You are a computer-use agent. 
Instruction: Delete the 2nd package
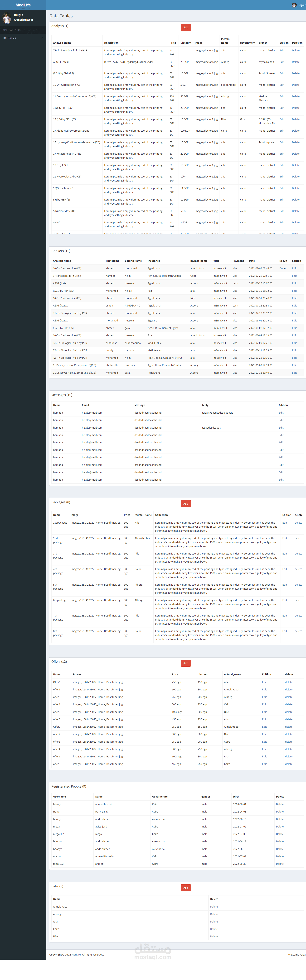coord(298,538)
